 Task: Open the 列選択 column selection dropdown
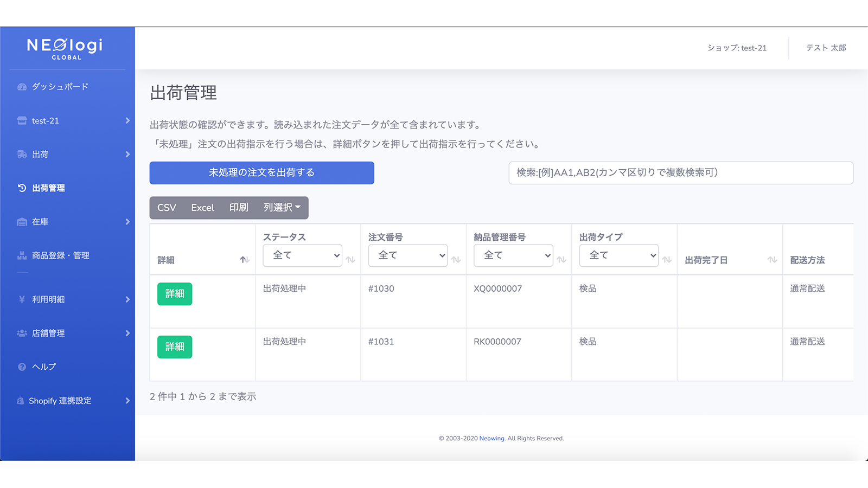pos(282,208)
